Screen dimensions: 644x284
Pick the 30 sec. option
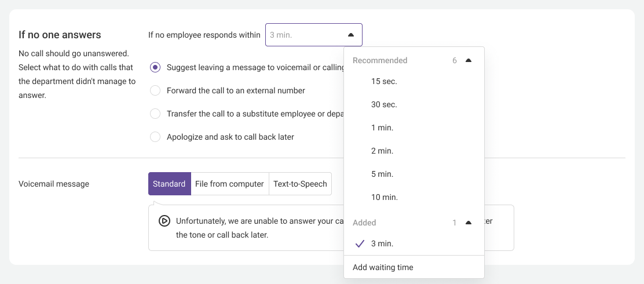tap(384, 105)
